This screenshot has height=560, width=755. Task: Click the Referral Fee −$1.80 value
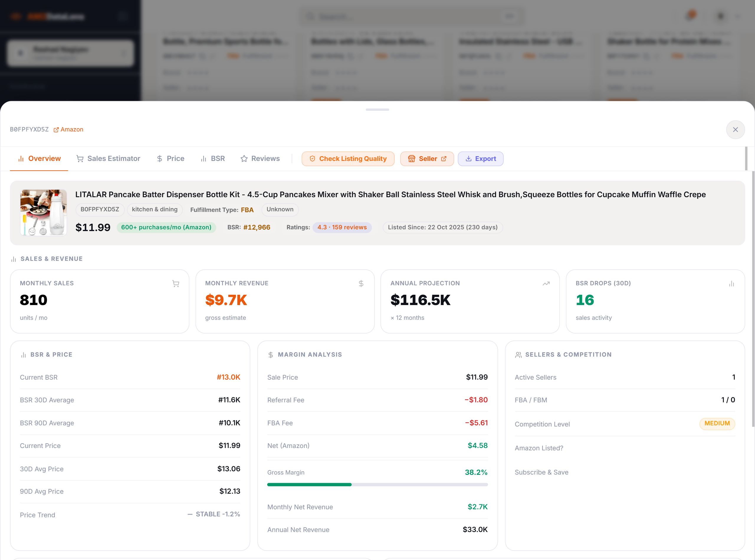(476, 400)
